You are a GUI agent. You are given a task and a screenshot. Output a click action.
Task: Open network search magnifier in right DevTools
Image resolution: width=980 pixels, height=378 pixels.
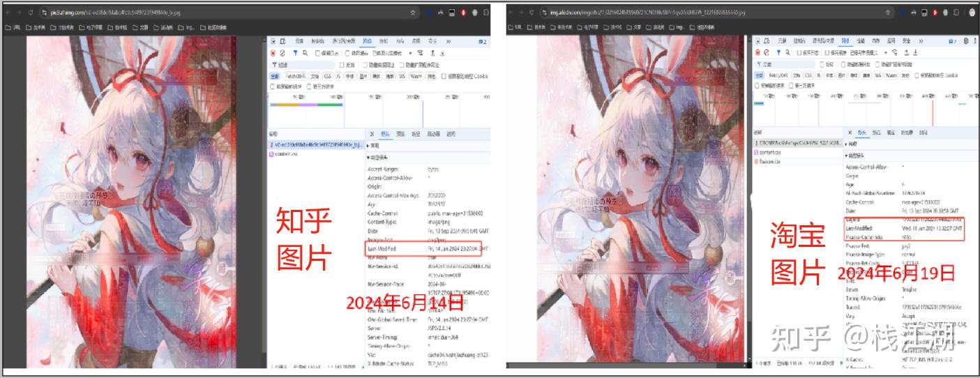coord(787,52)
